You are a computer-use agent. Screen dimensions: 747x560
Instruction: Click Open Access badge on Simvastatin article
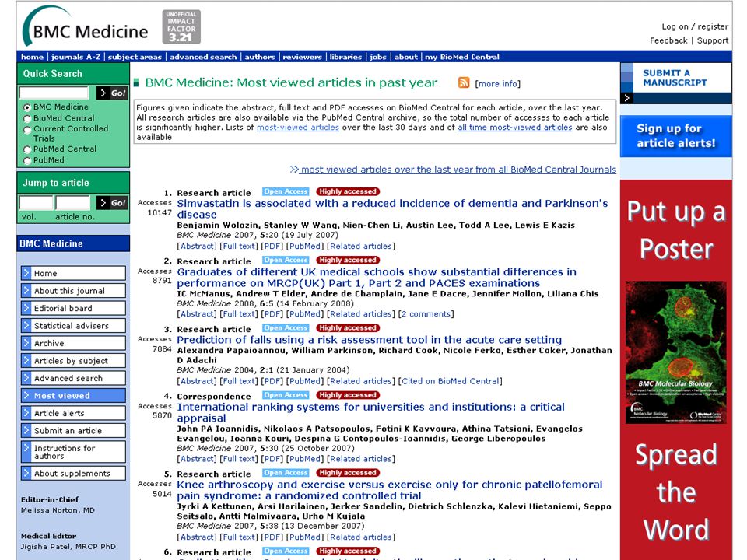(286, 191)
